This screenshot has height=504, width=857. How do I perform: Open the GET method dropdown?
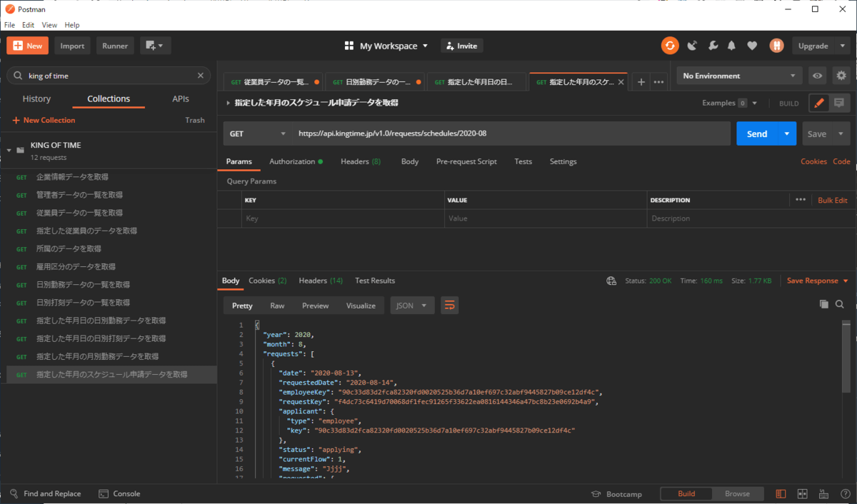[x=257, y=133]
